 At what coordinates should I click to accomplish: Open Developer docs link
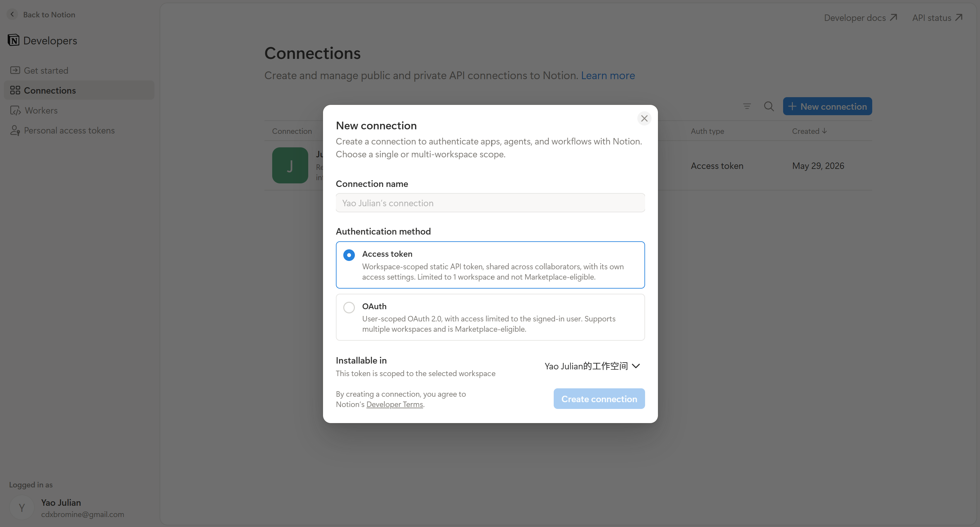coord(861,17)
